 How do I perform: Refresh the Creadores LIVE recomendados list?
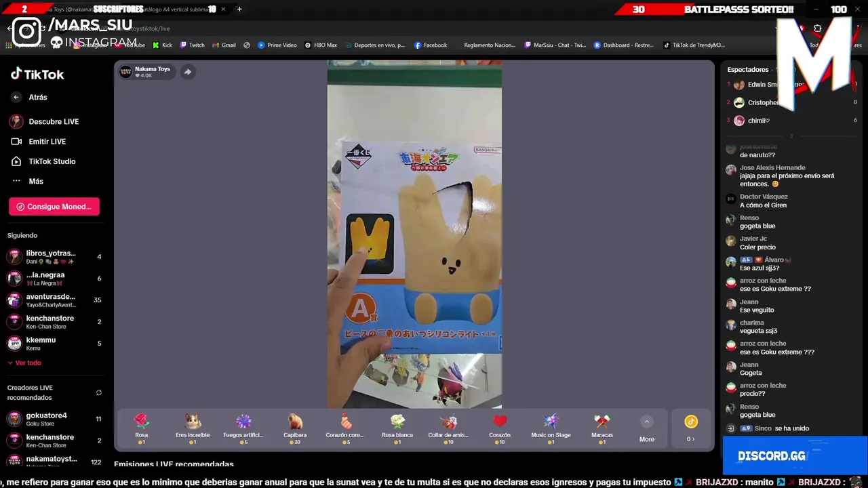pos(99,392)
